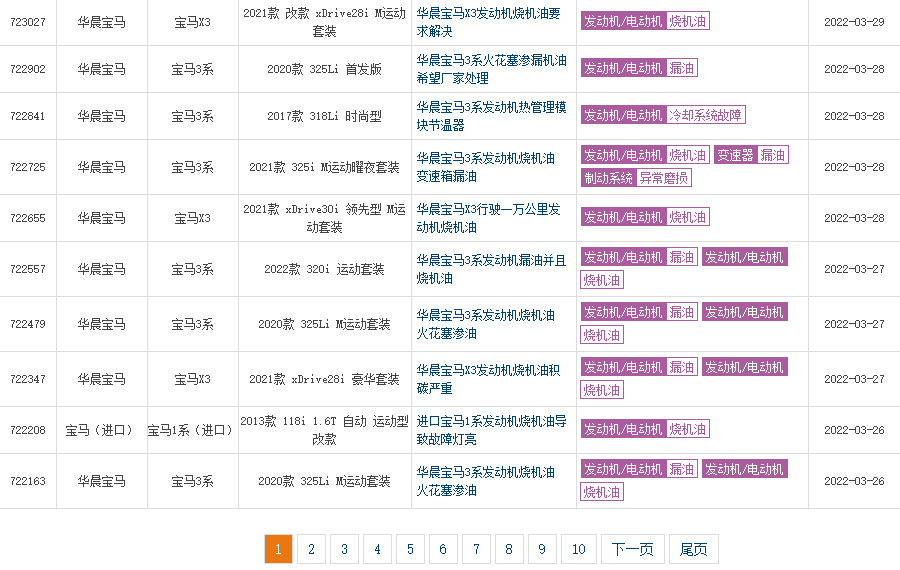
Task: Open complaint link 华晨宝马3系火花塞渗漏机油希望厂家处理
Action: pyautogui.click(x=491, y=69)
